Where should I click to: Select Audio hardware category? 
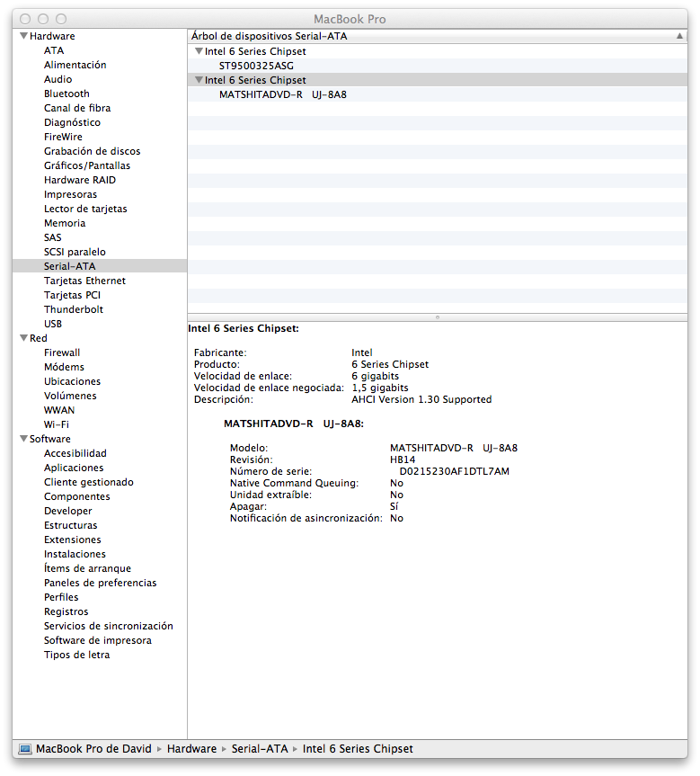(58, 79)
